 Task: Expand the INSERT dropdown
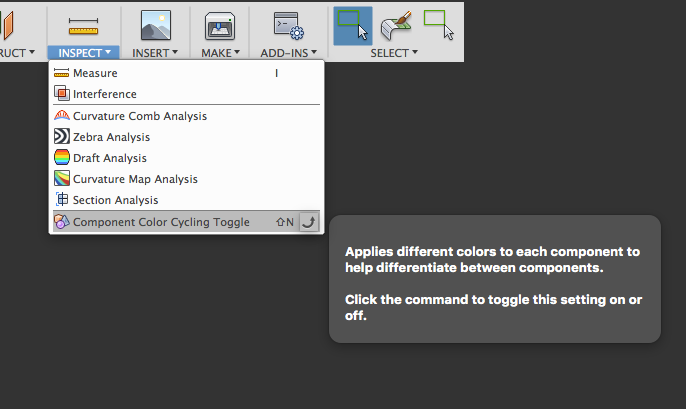click(x=155, y=53)
